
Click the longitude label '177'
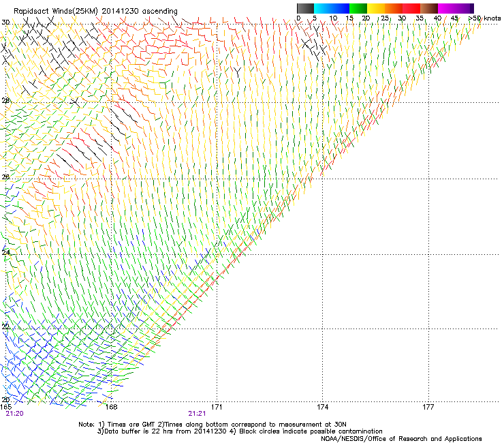point(428,407)
